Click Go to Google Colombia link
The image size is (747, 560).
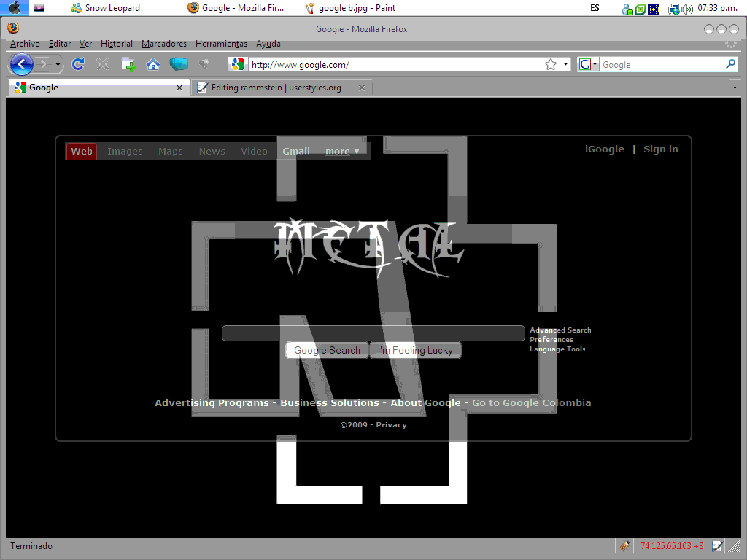531,402
